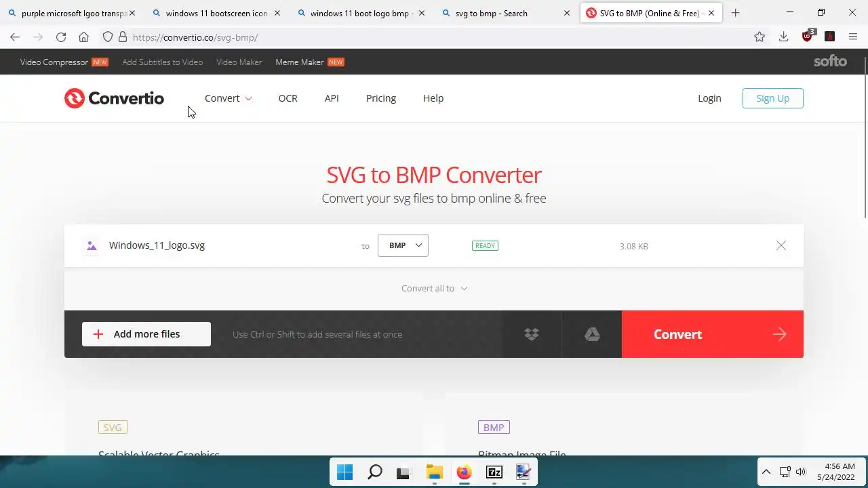Open the Firefox downloads panel
The width and height of the screenshot is (868, 488).
[783, 37]
